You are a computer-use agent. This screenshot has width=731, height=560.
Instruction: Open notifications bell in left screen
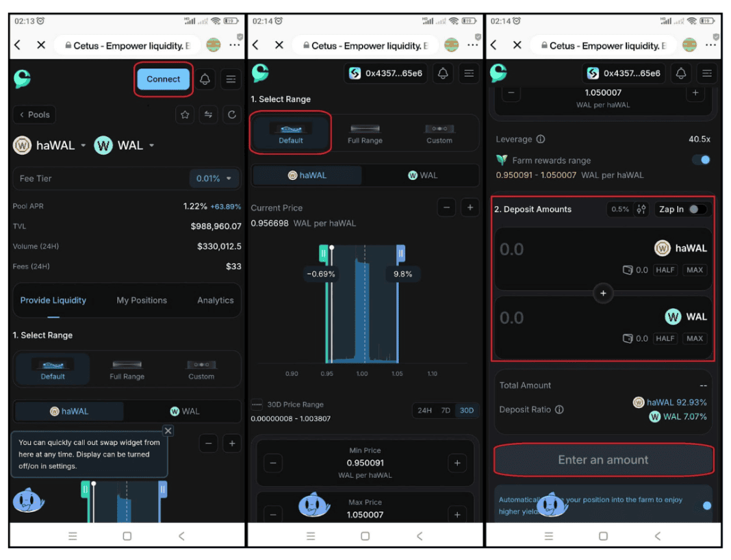pos(205,79)
